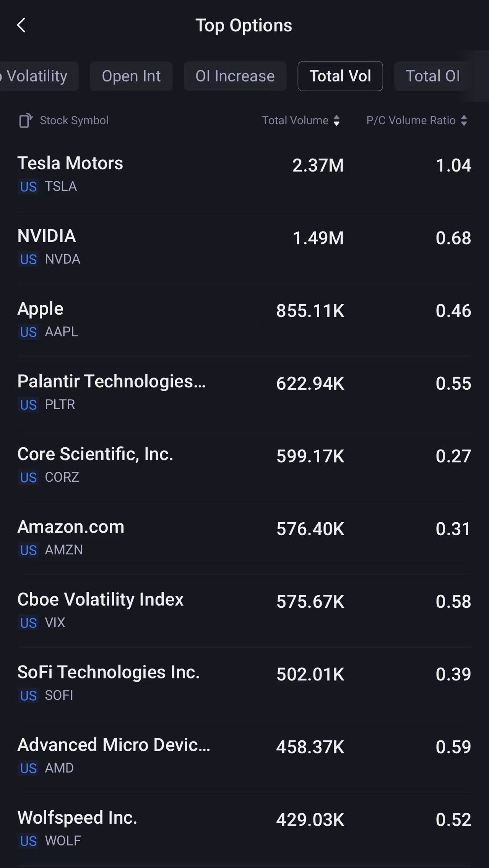This screenshot has height=868, width=489.
Task: Select the Total Vol tab
Action: 340,76
